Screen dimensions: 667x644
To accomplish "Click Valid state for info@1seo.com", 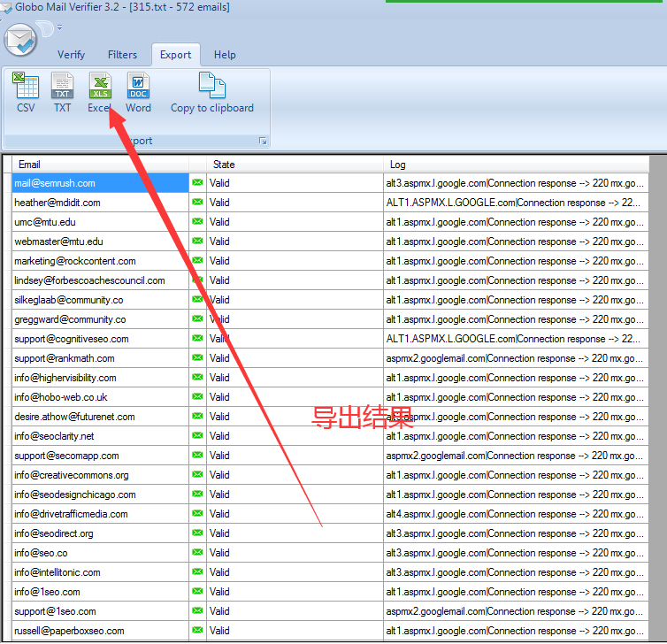I will pyautogui.click(x=295, y=592).
